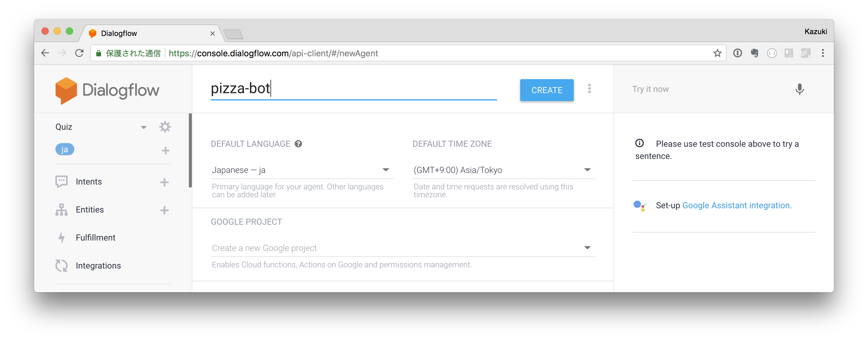
Task: Open the Default Time Zone dropdown
Action: point(587,170)
